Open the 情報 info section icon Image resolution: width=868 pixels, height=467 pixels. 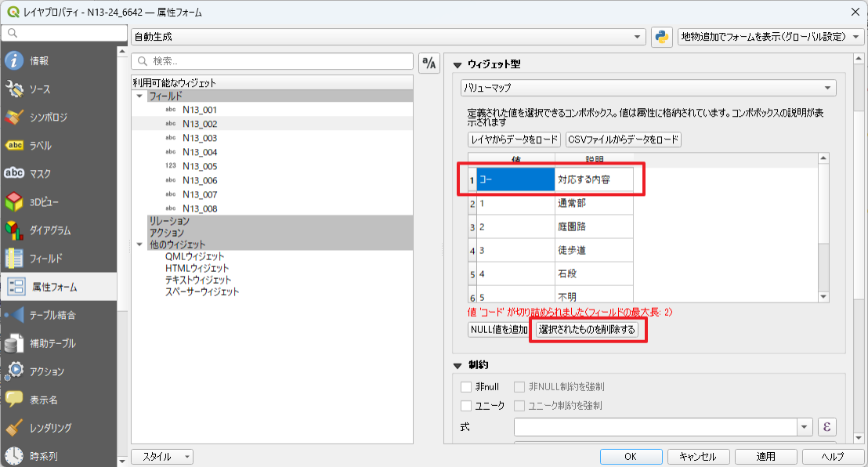coord(15,61)
